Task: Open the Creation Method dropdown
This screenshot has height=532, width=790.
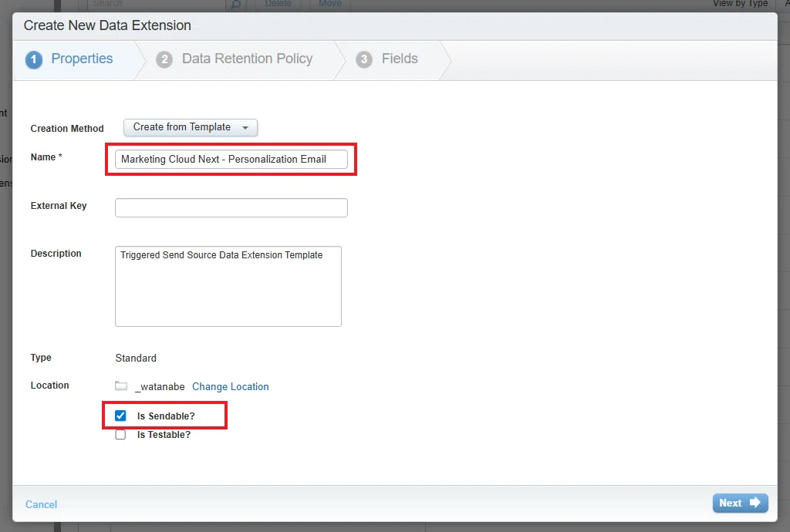Action: (x=191, y=127)
